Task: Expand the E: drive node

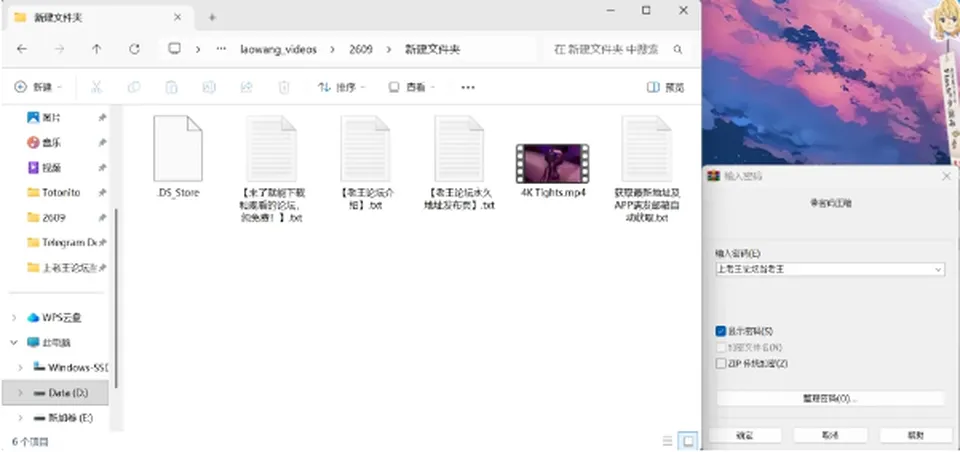Action: point(20,418)
